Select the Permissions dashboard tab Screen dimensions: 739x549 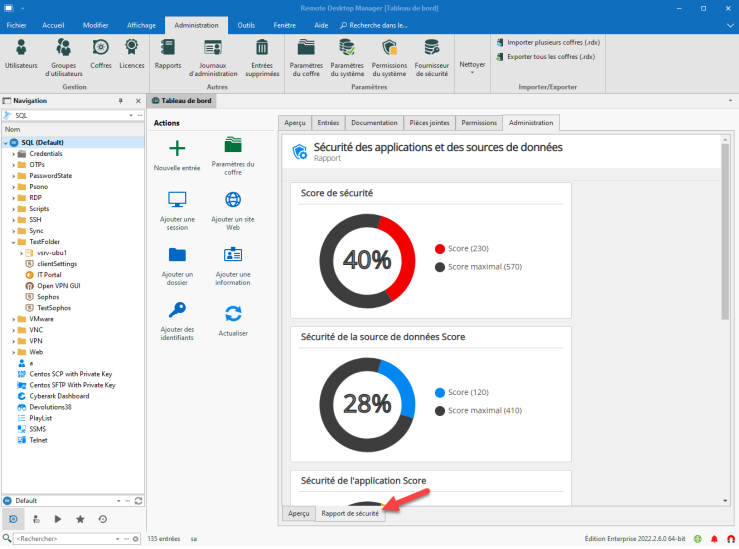point(479,123)
